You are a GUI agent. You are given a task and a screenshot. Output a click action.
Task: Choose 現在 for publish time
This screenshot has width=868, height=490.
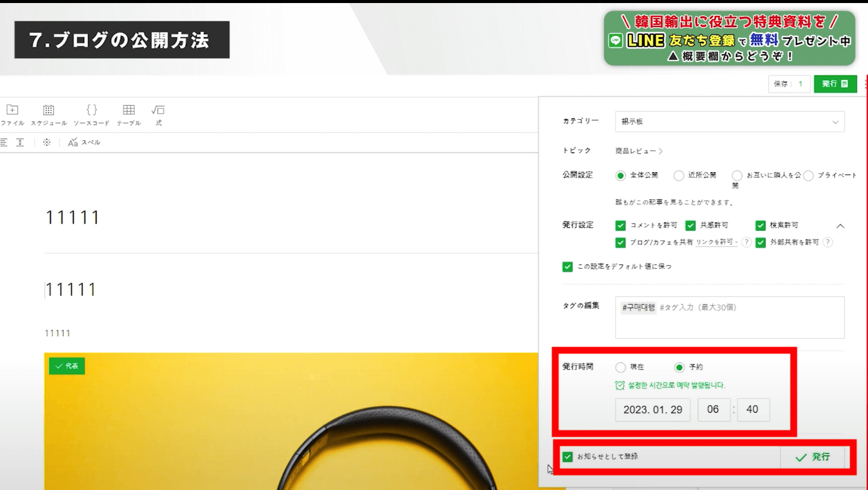tap(620, 367)
